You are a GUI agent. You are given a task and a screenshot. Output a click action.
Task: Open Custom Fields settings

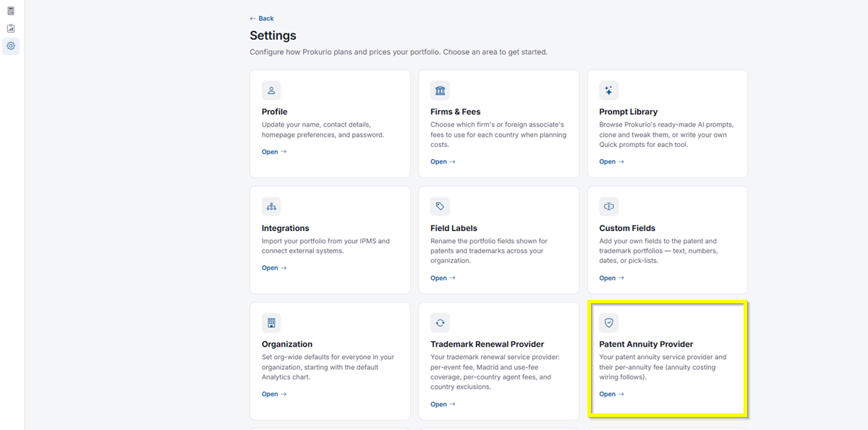point(611,278)
